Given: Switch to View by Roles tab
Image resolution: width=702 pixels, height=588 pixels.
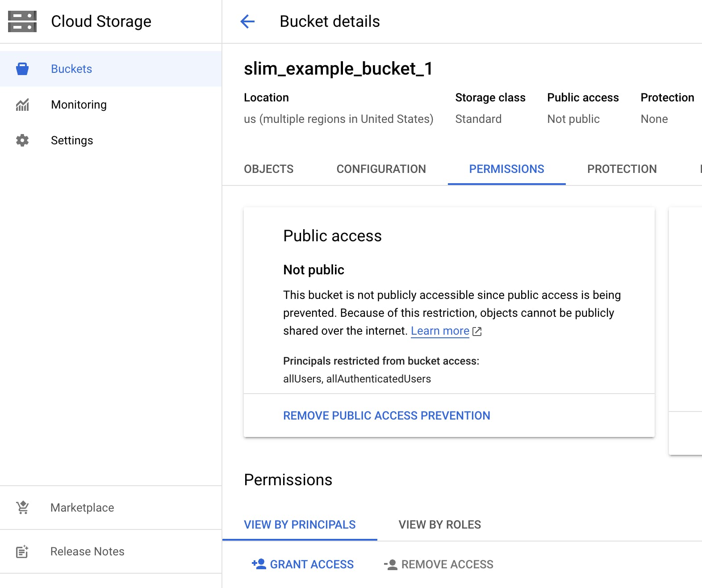Looking at the screenshot, I should click(439, 525).
